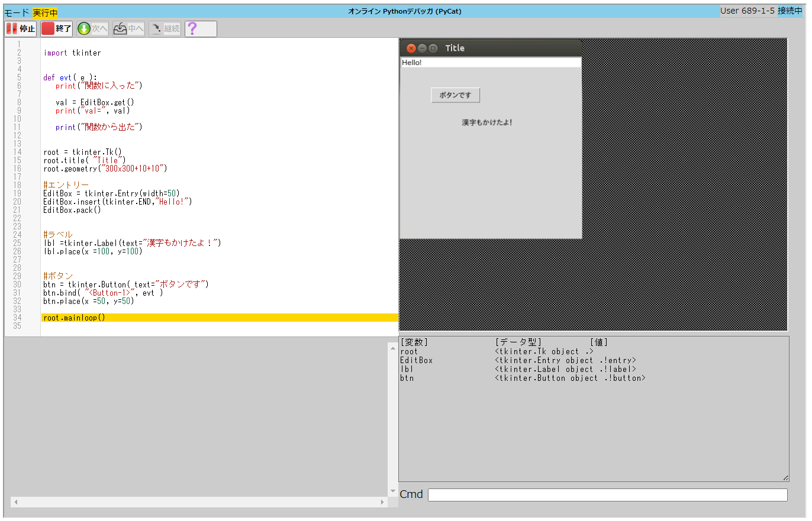812x521 pixels.
Task: Click the #エントリー comment line
Action: pos(66,185)
